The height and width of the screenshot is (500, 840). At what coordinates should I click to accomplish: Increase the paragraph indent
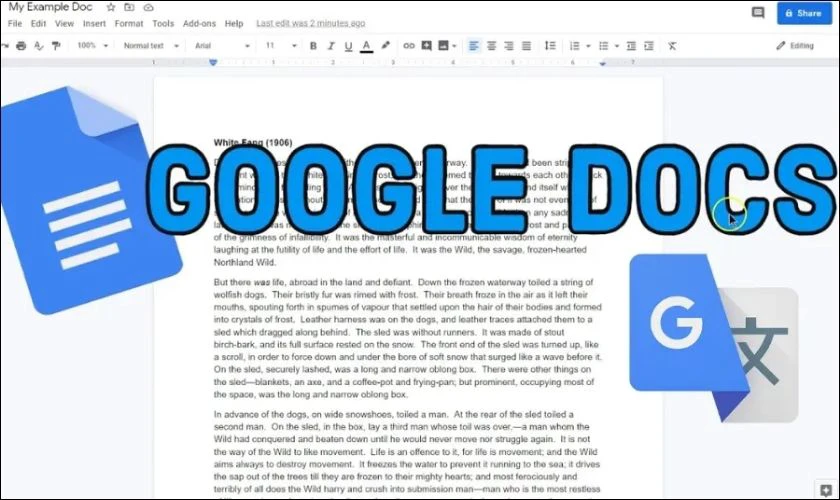[649, 46]
